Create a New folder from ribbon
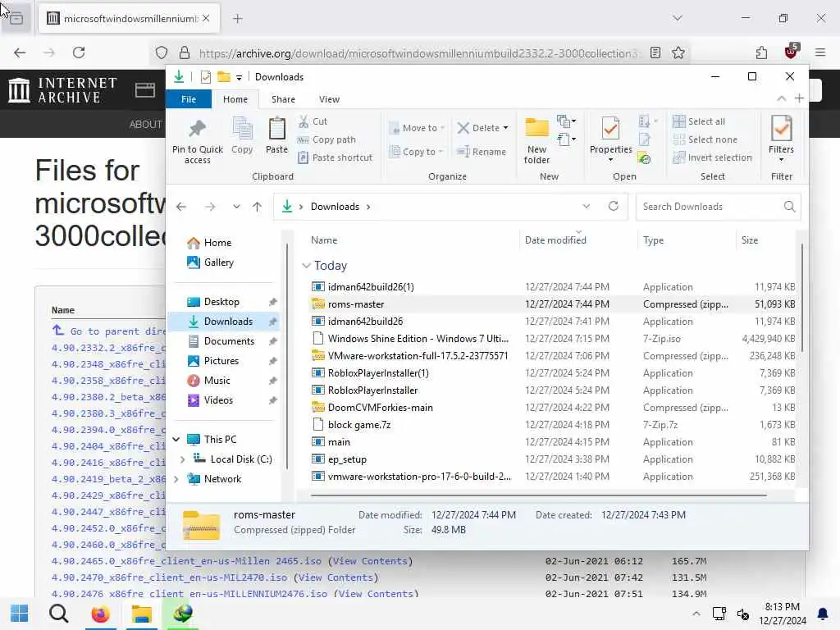 [536, 140]
